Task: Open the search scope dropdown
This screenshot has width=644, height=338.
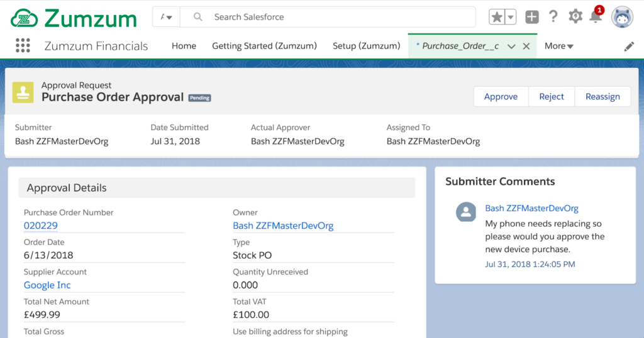Action: (166, 17)
